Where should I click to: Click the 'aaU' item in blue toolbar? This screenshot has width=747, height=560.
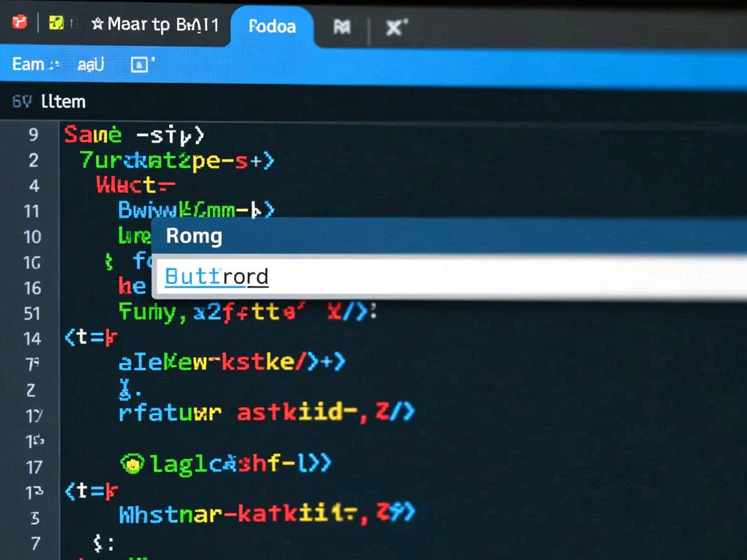click(91, 65)
